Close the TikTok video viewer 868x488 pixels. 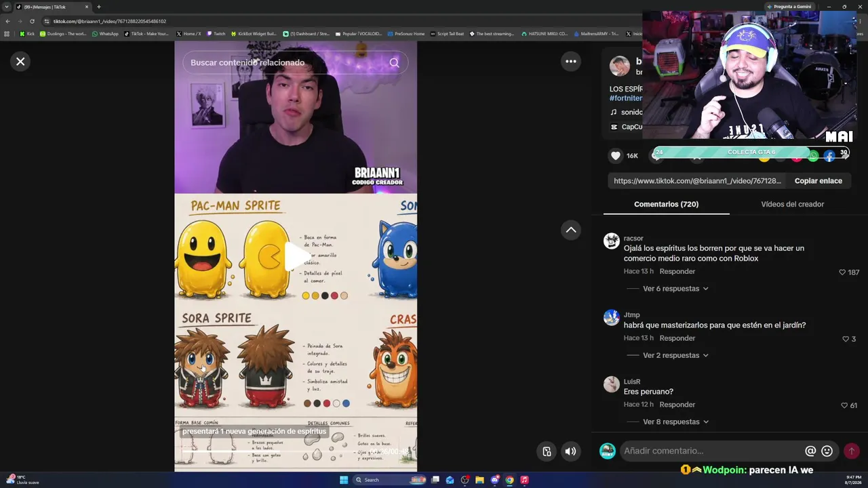(20, 62)
